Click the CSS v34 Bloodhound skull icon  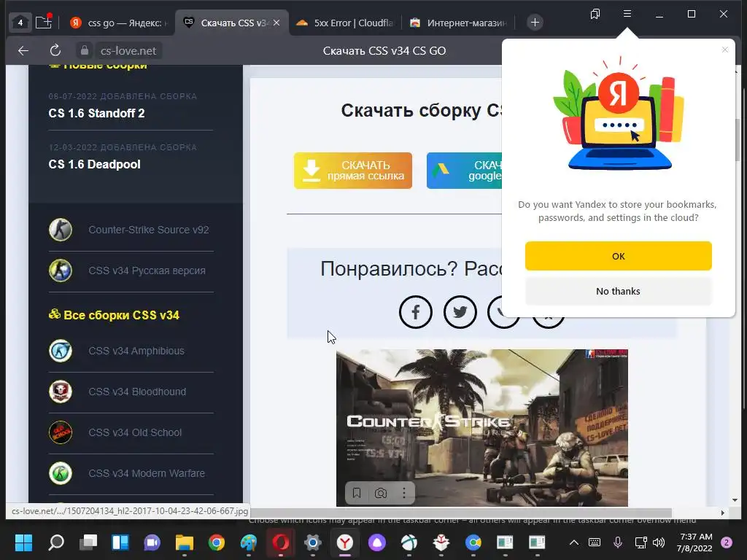click(x=61, y=392)
